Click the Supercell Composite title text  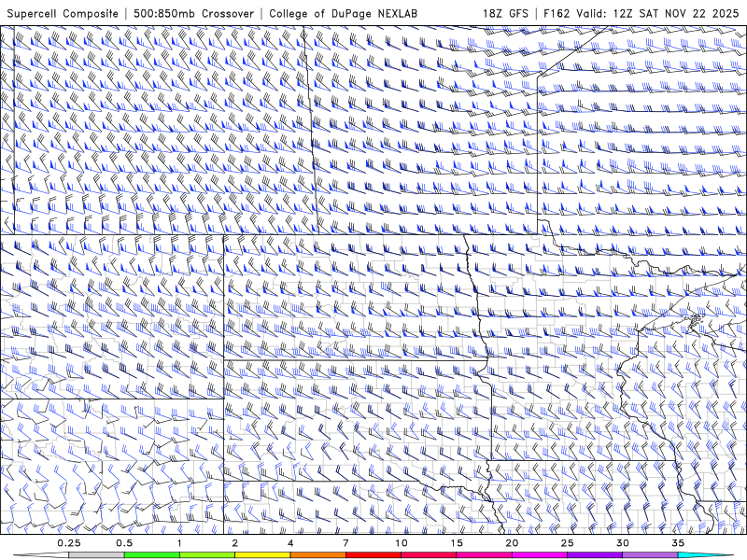click(63, 13)
